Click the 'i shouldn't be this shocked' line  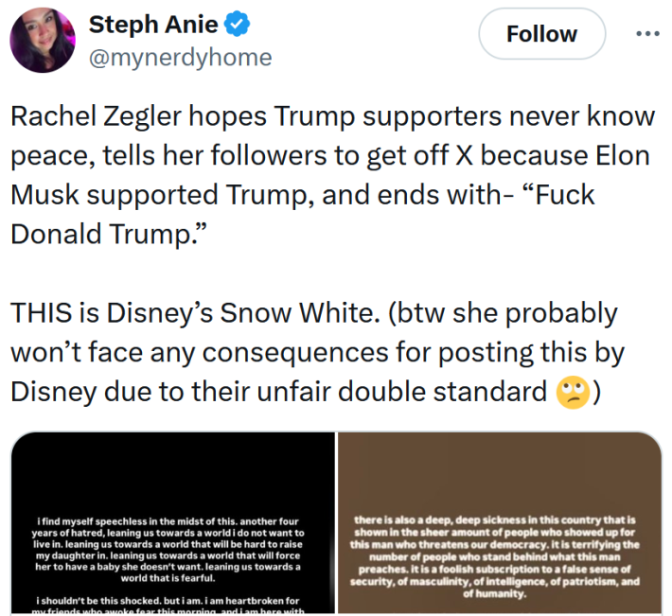(170, 603)
